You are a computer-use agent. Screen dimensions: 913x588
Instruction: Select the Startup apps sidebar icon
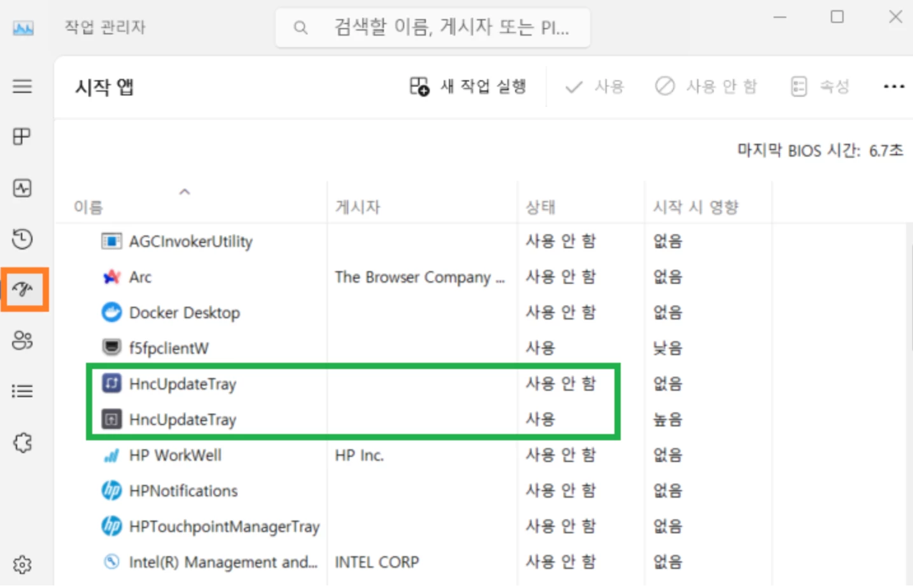tap(24, 290)
